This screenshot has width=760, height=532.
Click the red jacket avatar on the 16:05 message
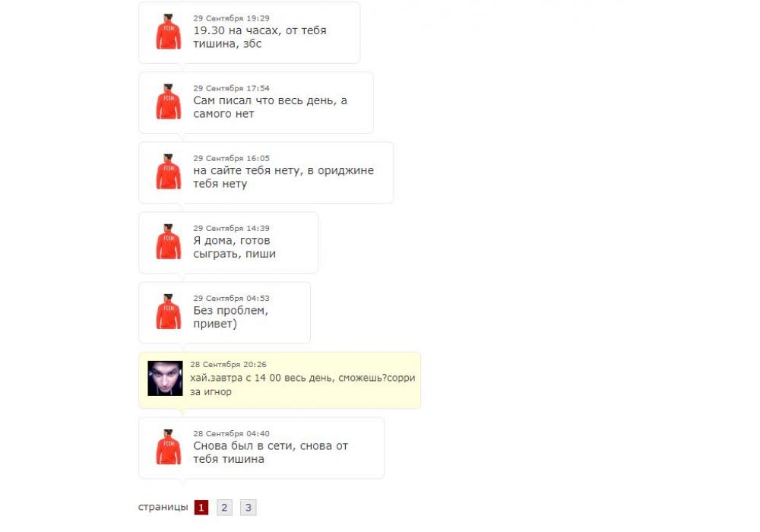coord(168,172)
